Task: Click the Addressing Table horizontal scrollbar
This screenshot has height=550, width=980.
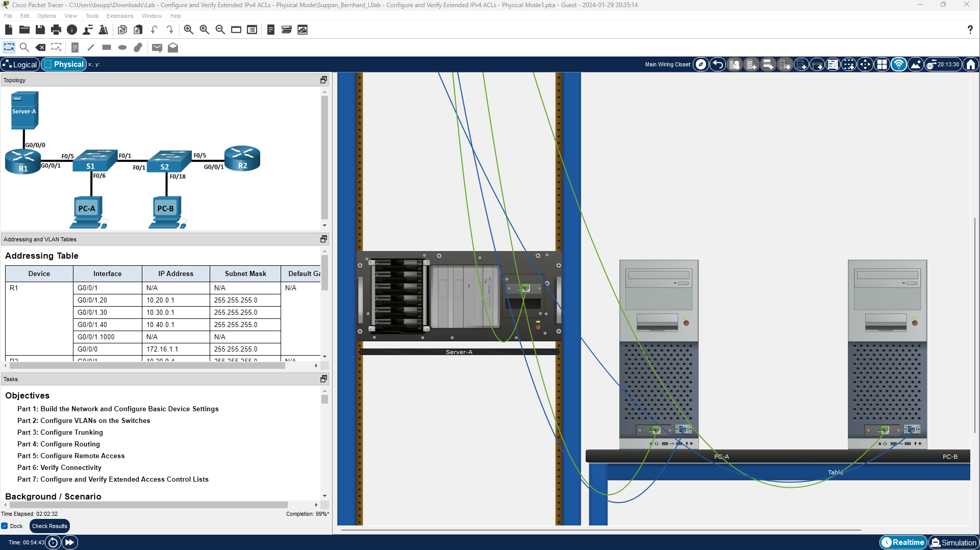Action: coord(147,366)
